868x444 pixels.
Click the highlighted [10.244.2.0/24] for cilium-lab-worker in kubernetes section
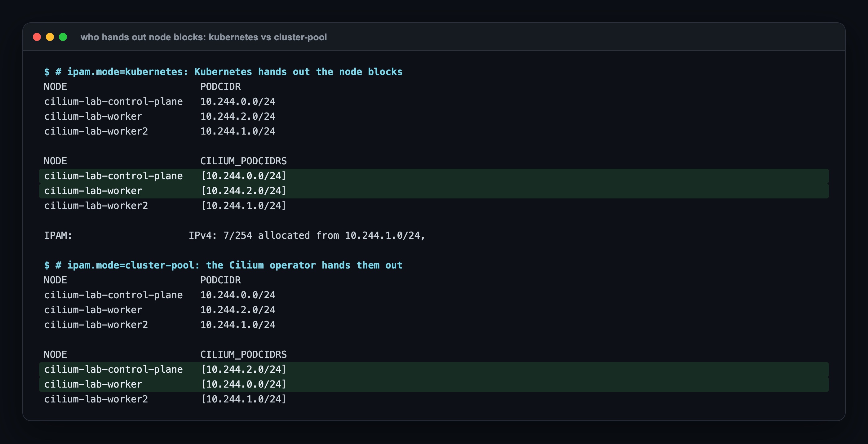(x=243, y=191)
